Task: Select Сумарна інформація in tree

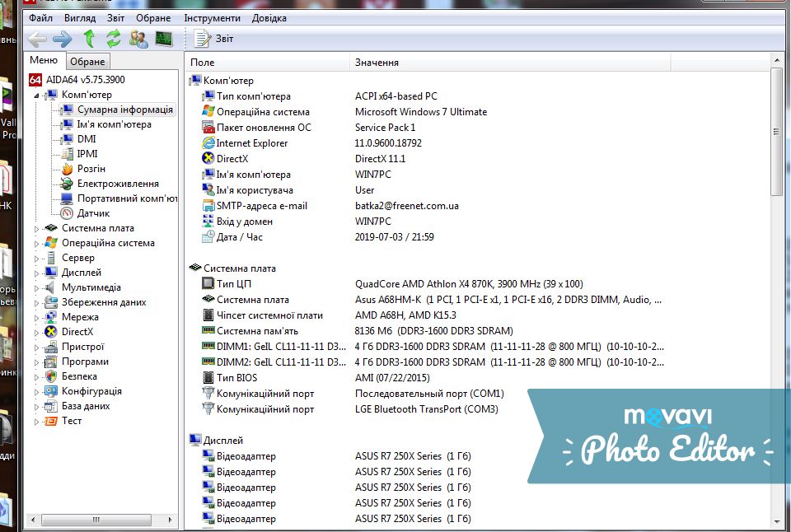Action: tap(125, 110)
